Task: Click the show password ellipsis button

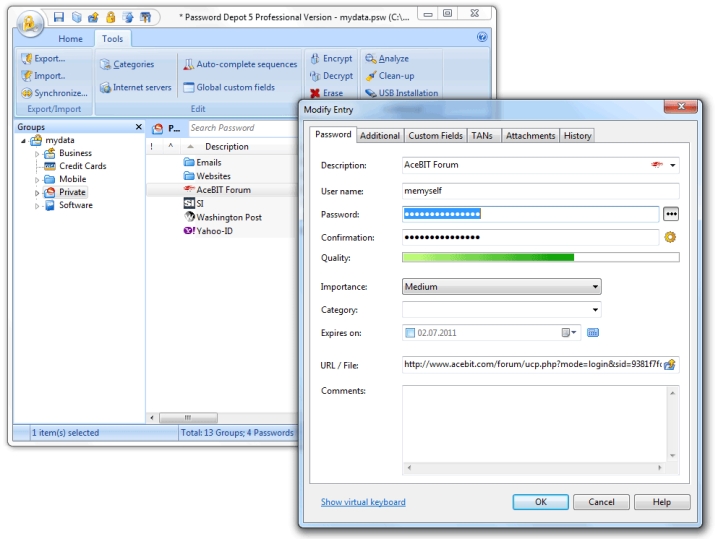Action: coord(670,214)
